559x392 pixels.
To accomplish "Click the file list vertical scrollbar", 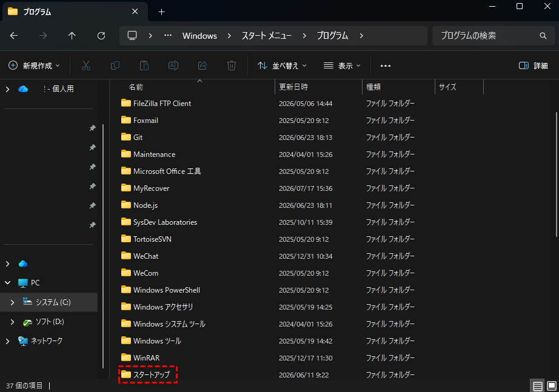I will 556,174.
